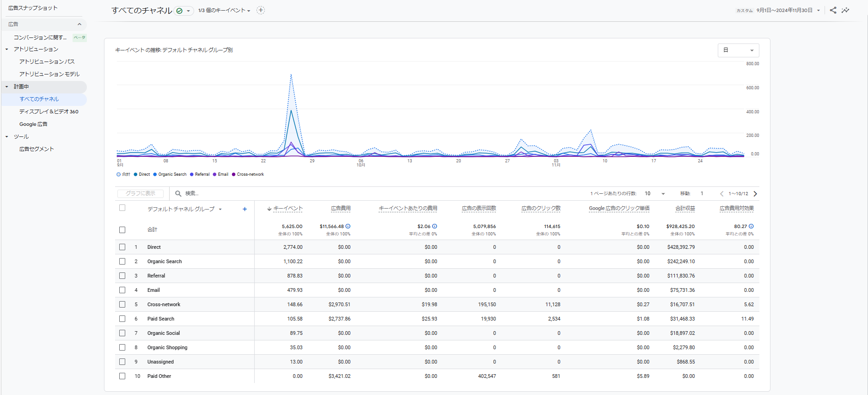Screen dimensions: 868x395
Task: Sort by 広告の表示回数 column header
Action: tap(479, 209)
